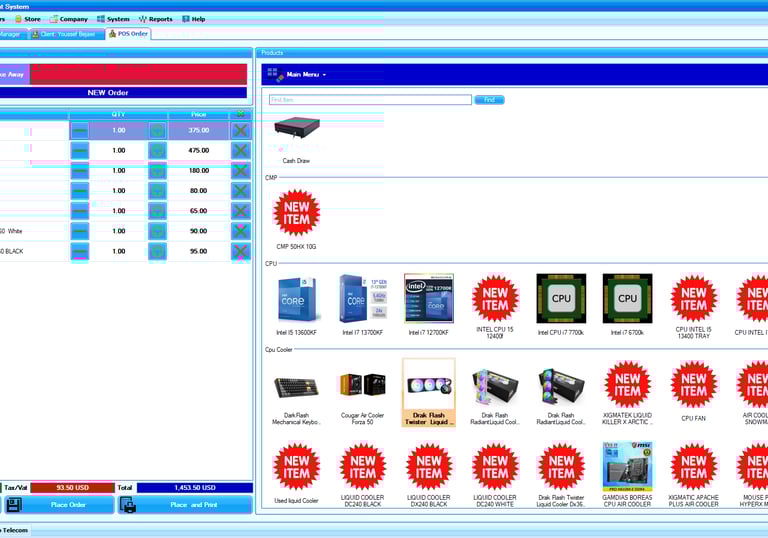Click the QTY column header

pos(118,115)
